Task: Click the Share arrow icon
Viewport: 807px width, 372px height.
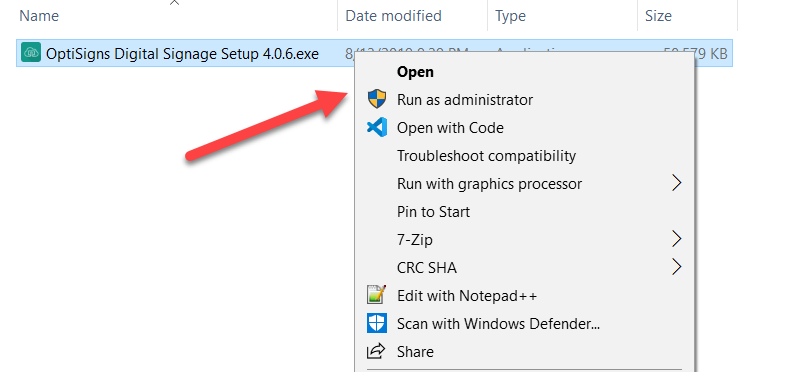Action: pyautogui.click(x=376, y=351)
